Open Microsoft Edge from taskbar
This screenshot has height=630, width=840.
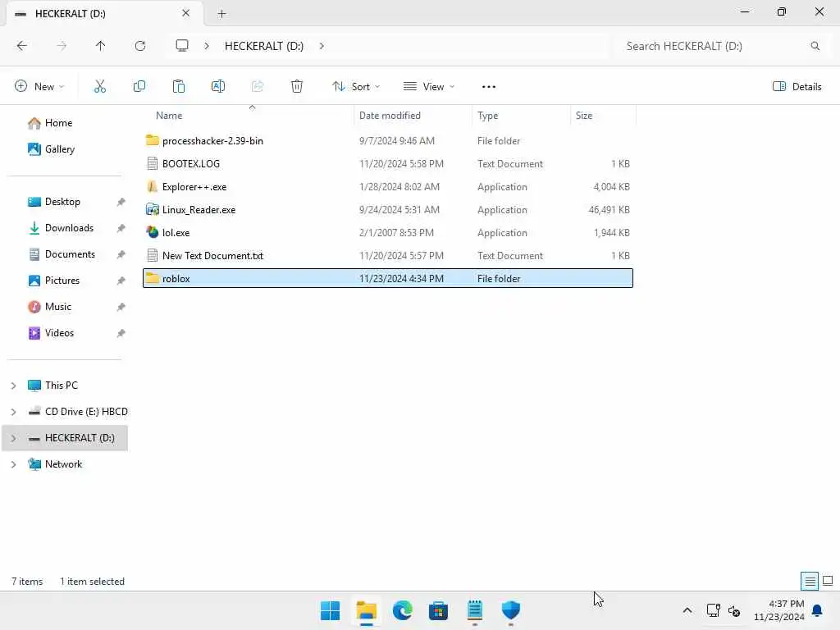pyautogui.click(x=402, y=610)
